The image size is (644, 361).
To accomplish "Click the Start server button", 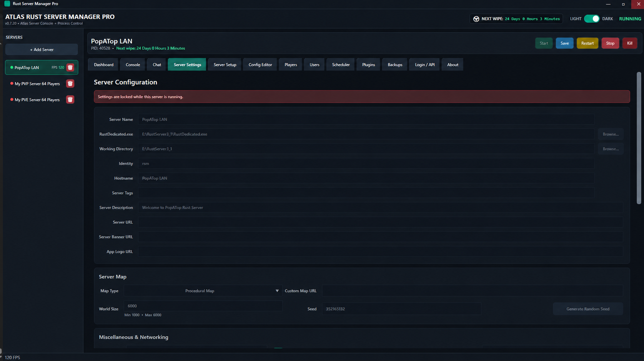I will (544, 43).
